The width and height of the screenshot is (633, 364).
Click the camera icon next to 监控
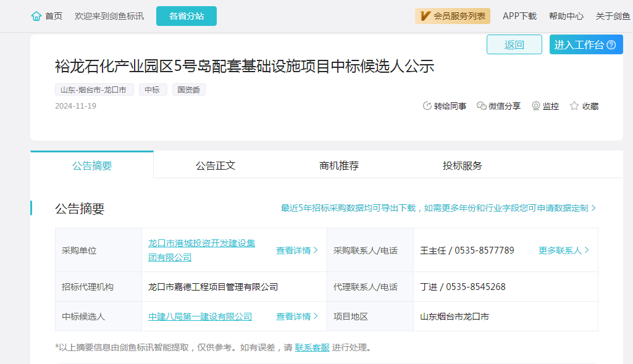coord(535,105)
